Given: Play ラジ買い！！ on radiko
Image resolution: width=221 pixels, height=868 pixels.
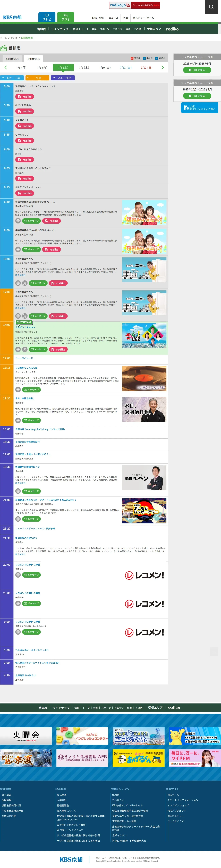Looking at the screenshot, I should (24, 126).
